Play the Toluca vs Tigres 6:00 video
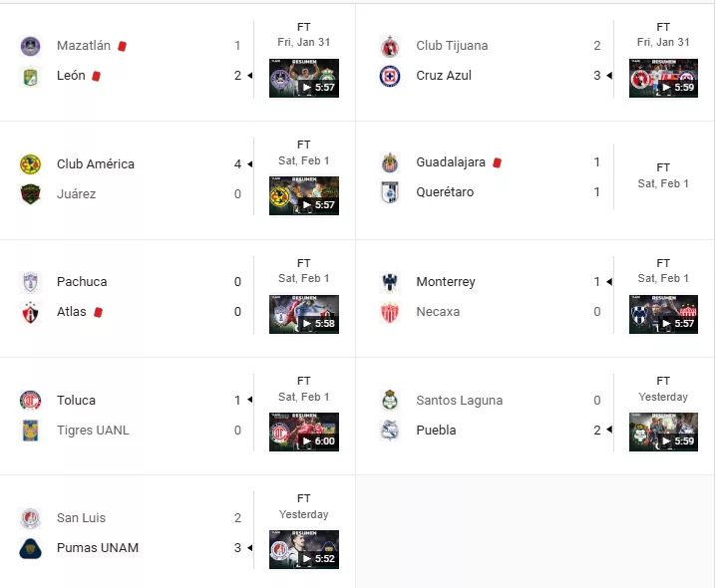This screenshot has width=716, height=588. pos(304,432)
